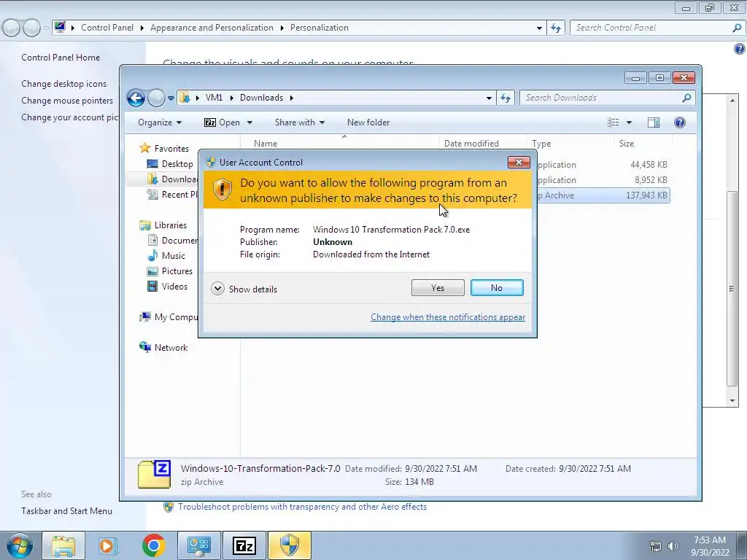Click Yes in User Account Control dialog
The image size is (747, 560).
(x=438, y=287)
